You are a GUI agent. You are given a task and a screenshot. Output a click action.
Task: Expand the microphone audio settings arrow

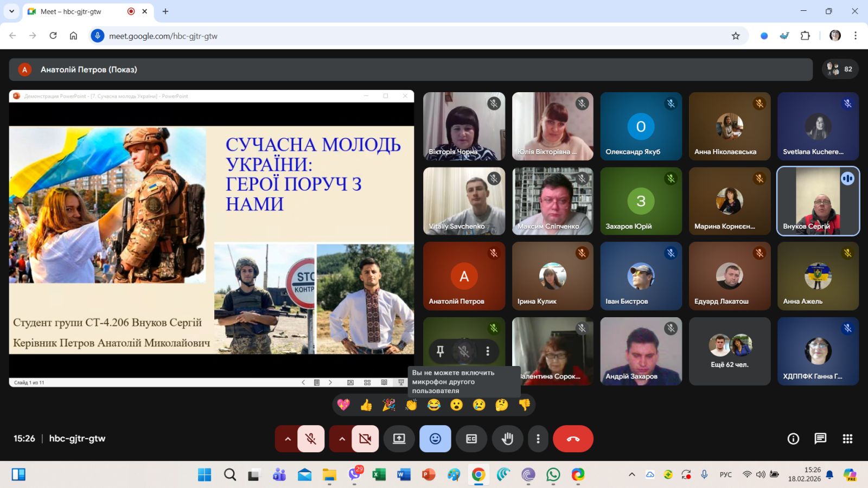[x=288, y=439]
